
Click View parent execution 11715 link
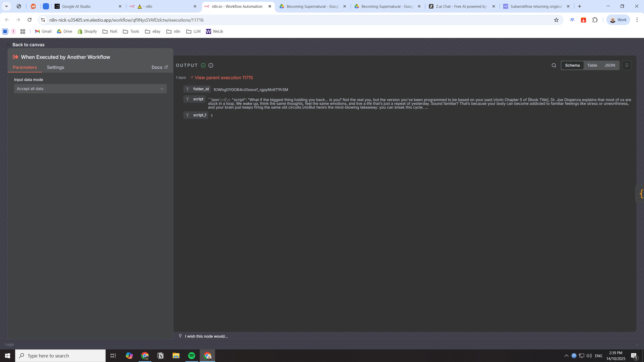223,78
